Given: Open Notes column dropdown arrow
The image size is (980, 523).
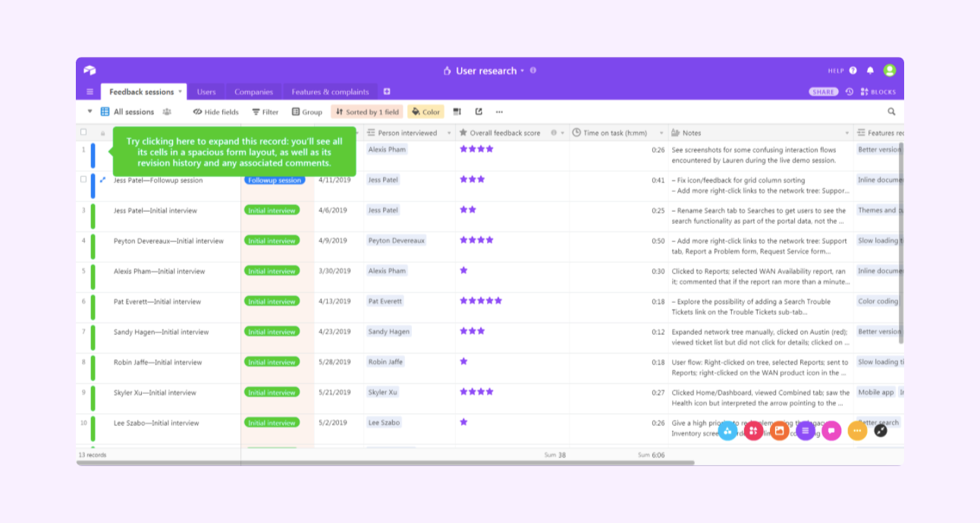Looking at the screenshot, I should point(847,133).
